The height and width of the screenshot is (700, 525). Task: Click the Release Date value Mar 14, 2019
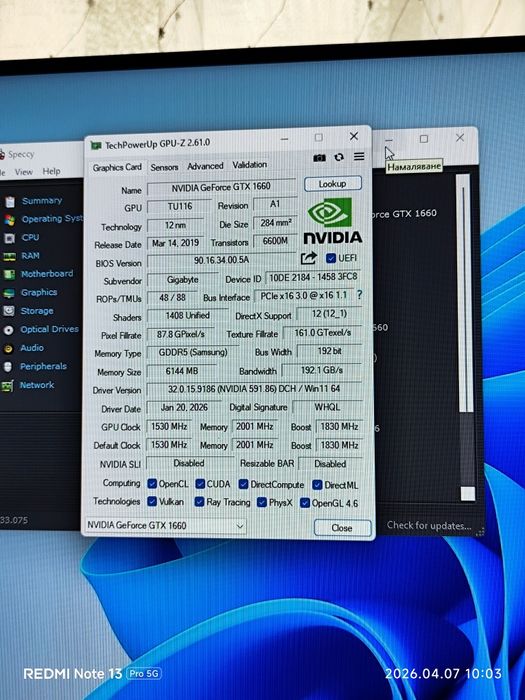coord(175,243)
